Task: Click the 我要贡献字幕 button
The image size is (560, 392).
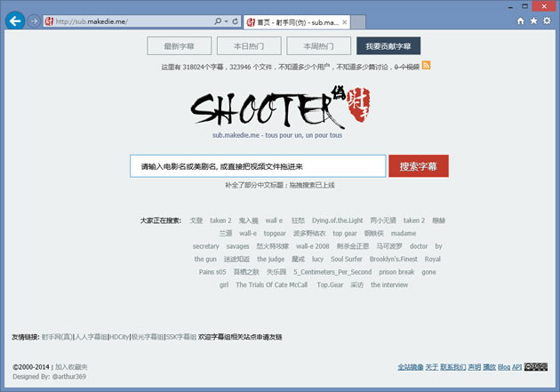Action: pos(388,46)
